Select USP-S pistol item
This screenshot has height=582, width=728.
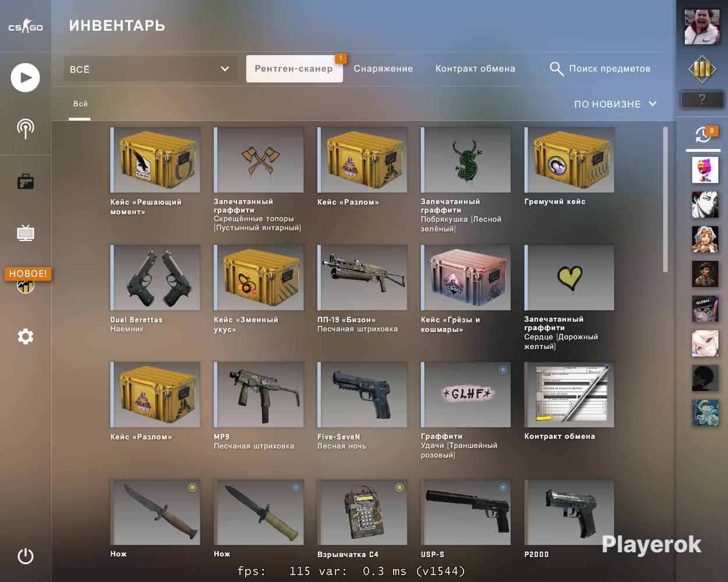click(x=466, y=512)
